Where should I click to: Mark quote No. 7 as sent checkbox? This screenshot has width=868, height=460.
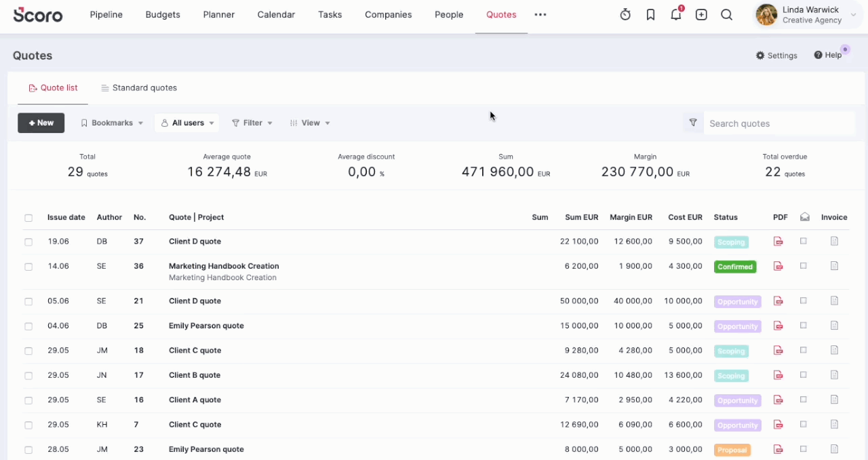coord(804,424)
